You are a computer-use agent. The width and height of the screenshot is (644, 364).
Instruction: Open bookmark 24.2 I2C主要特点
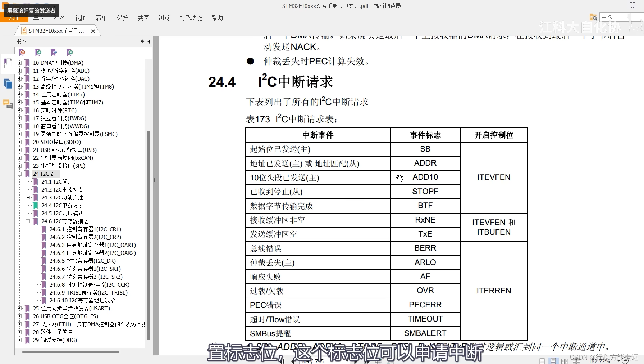coord(62,189)
